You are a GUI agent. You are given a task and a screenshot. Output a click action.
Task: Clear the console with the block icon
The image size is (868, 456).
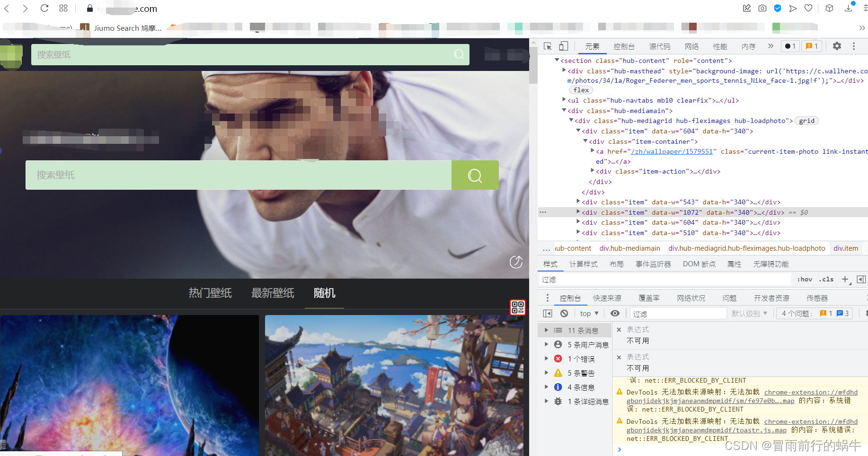click(564, 313)
